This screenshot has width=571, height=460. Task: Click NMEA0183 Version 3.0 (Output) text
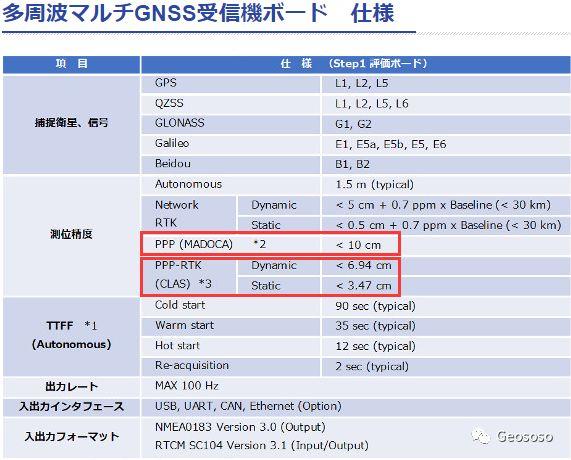pos(240,427)
